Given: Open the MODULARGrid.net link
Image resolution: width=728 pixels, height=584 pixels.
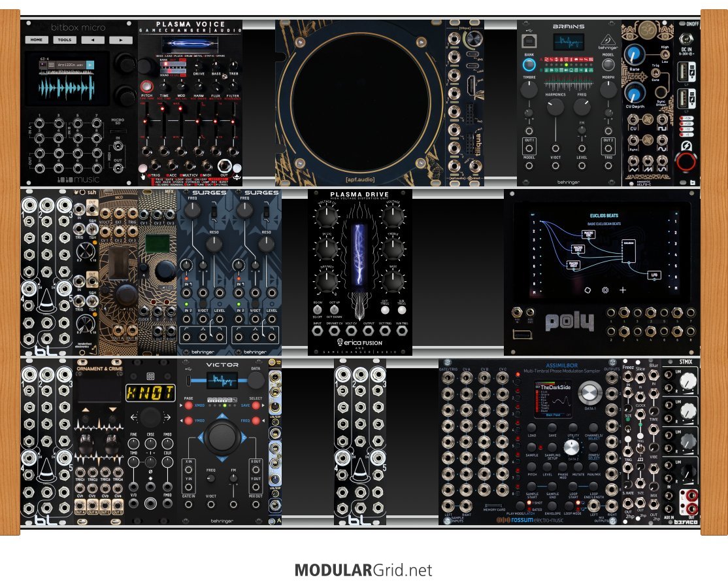Looking at the screenshot, I should pyautogui.click(x=363, y=570).
